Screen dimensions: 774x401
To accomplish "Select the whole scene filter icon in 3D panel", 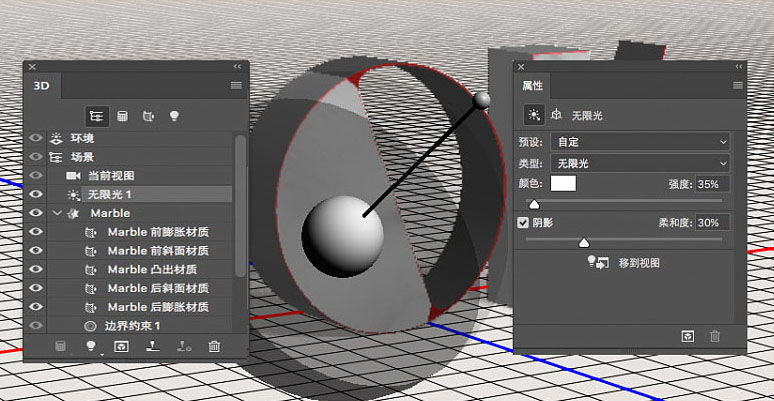I will [96, 117].
